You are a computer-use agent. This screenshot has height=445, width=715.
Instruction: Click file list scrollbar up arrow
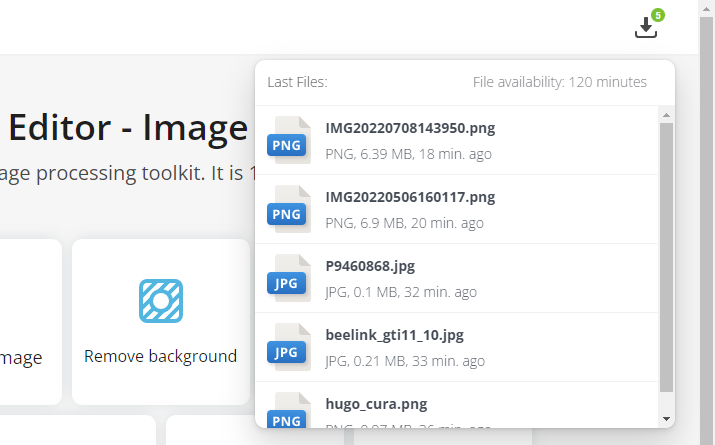tap(666, 115)
